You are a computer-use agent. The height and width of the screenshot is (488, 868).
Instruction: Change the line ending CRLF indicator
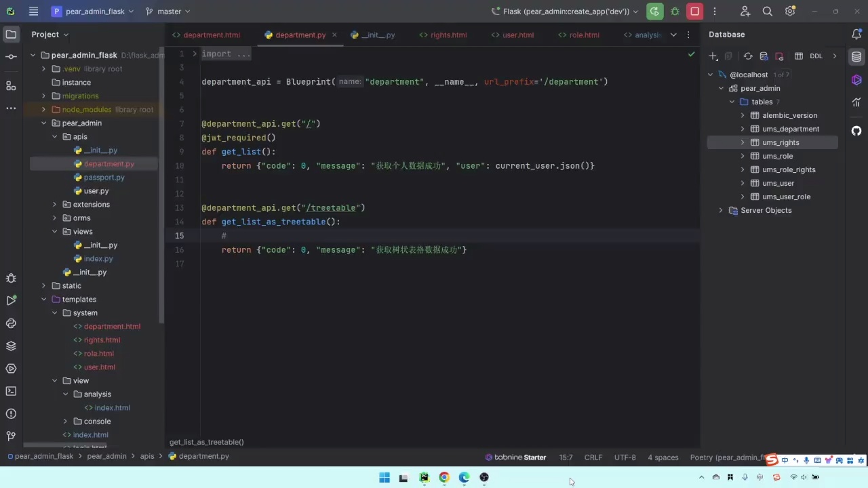pos(593,457)
